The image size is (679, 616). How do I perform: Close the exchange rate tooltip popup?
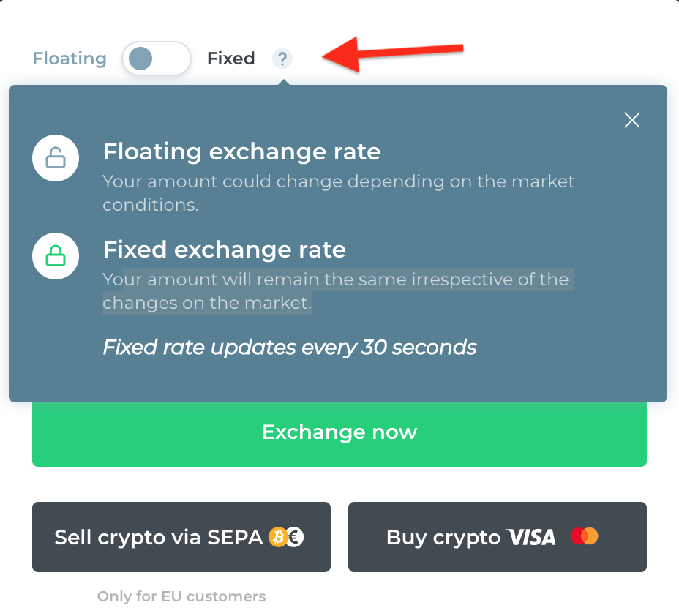point(631,120)
